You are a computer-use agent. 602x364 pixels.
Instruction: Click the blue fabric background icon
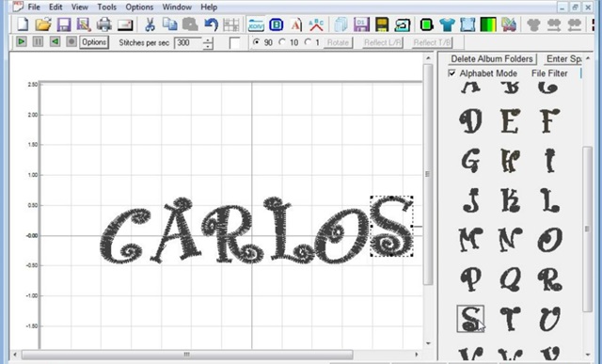click(467, 24)
